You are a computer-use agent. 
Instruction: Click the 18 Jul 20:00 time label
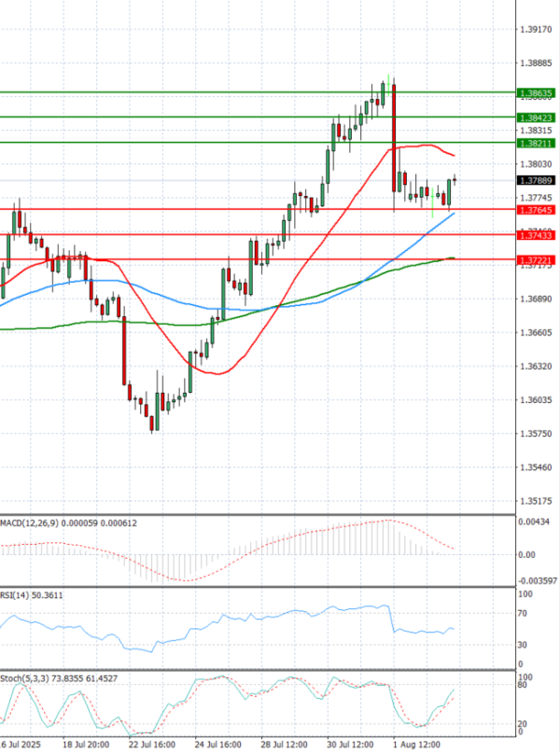pos(86,745)
